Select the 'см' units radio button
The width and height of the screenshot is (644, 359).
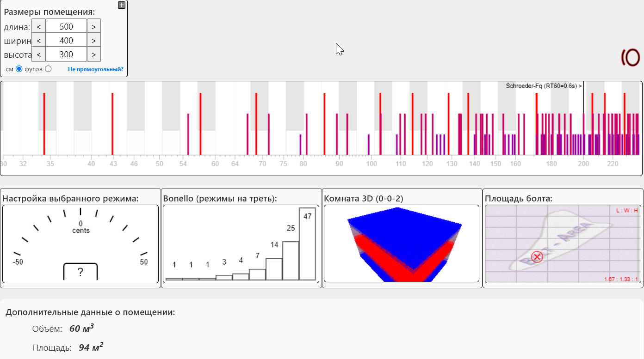coord(19,69)
